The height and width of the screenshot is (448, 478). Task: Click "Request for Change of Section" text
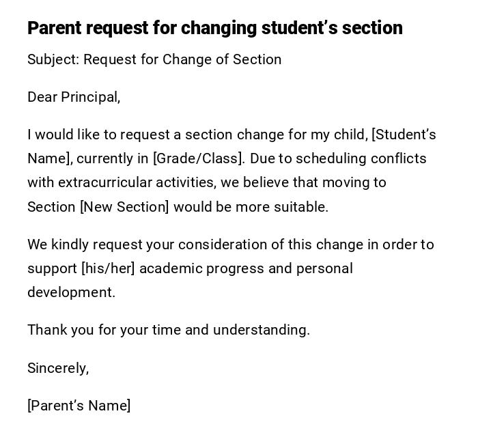(182, 59)
